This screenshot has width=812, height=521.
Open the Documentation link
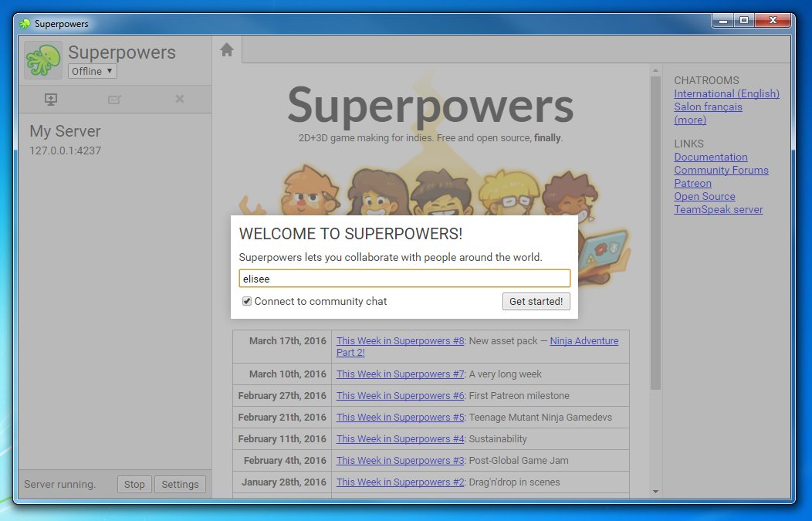(710, 157)
